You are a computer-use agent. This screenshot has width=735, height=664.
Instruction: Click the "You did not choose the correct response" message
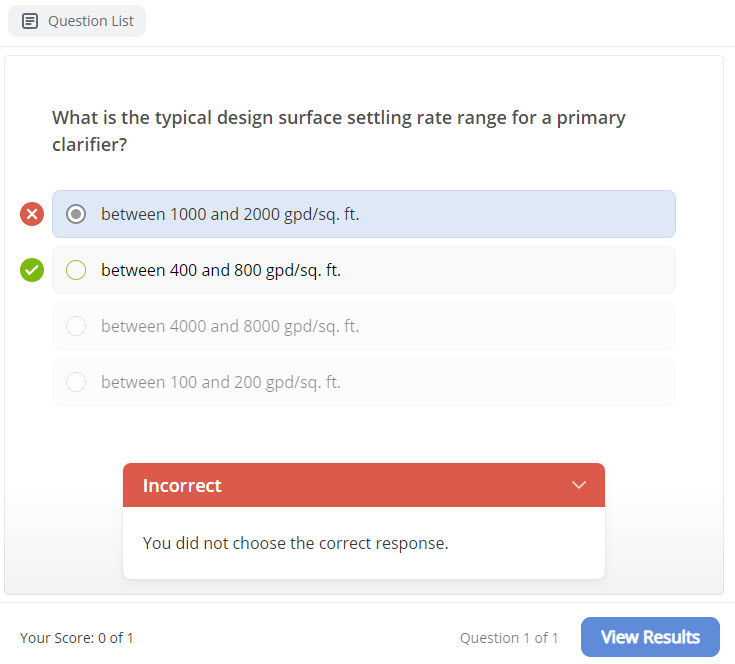tap(295, 543)
